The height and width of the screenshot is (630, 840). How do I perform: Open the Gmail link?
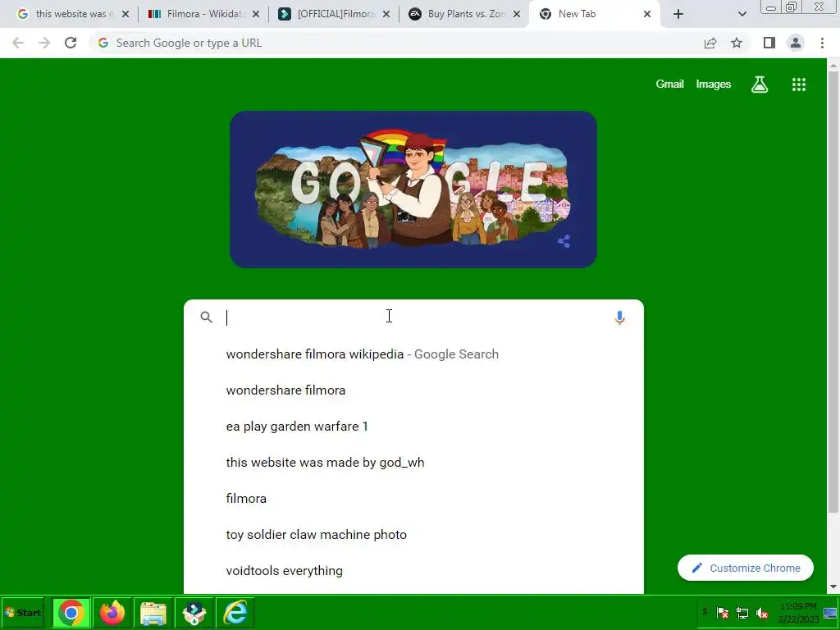[669, 84]
